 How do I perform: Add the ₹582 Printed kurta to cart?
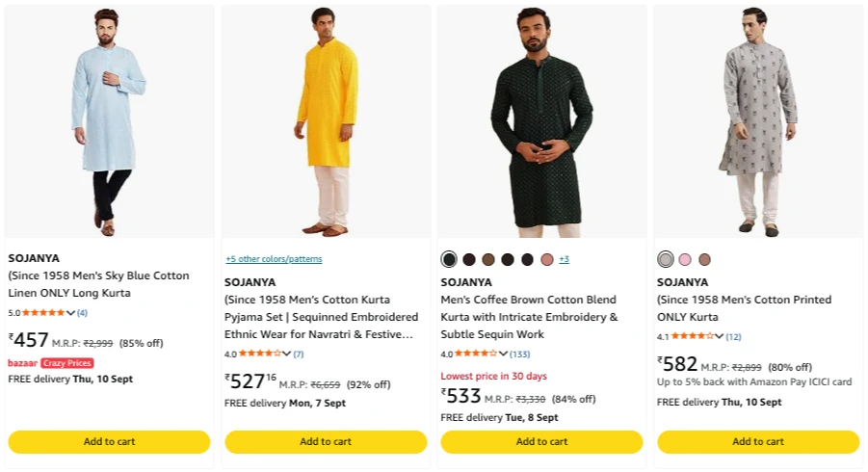coord(758,441)
